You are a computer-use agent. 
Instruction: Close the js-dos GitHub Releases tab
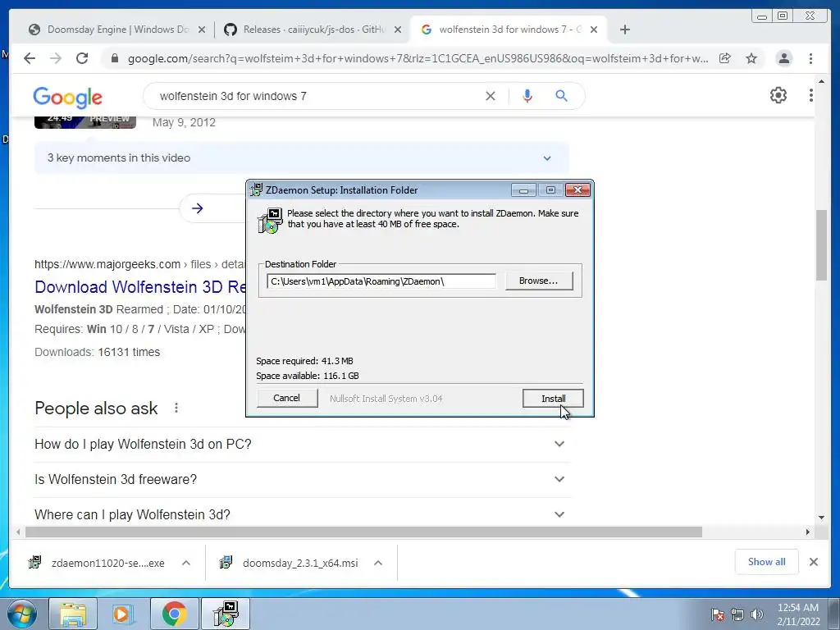click(x=398, y=30)
